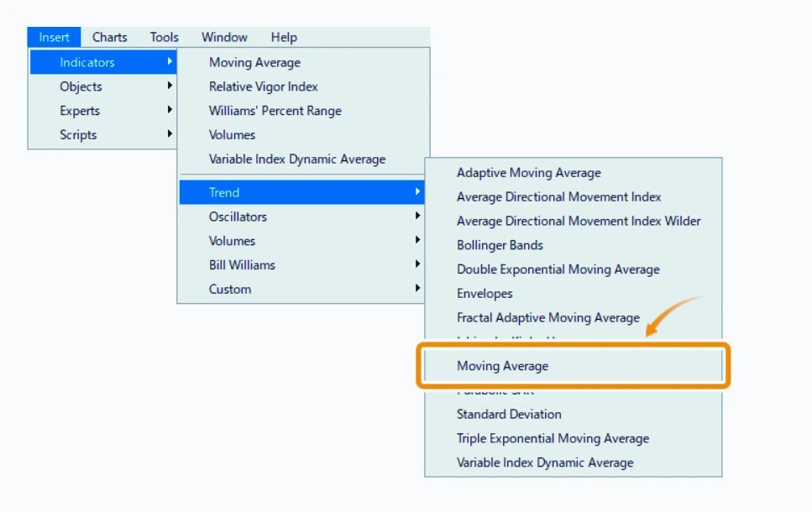Viewport: 812px width, 512px height.
Task: Choose Triple Exponential Moving Average
Action: coord(553,438)
